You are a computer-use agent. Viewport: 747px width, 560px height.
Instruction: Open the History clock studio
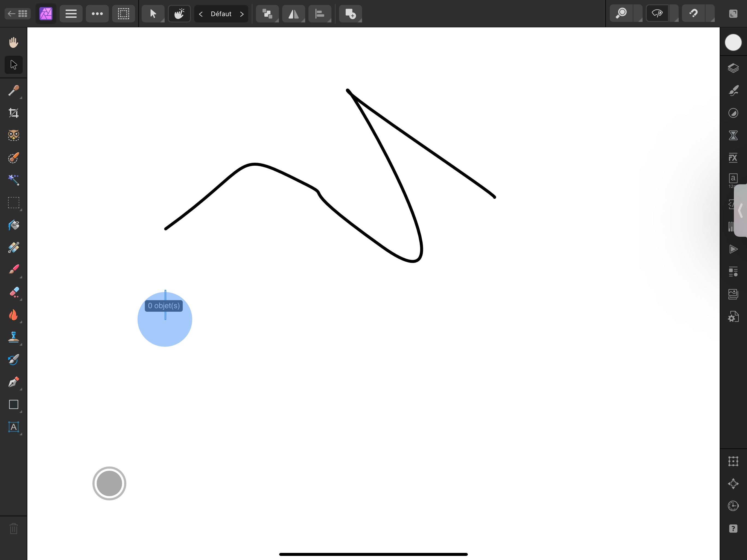click(733, 506)
